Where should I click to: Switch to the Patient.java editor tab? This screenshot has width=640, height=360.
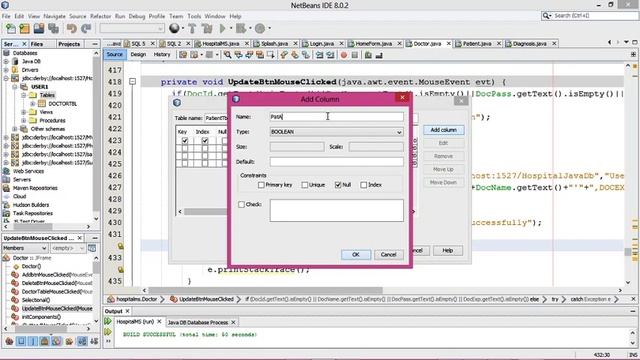coord(477,43)
